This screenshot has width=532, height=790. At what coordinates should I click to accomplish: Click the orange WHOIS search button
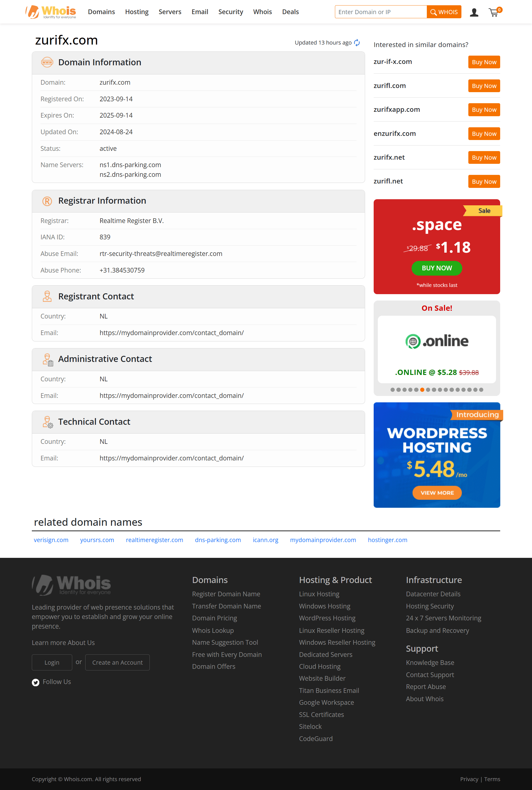click(444, 12)
